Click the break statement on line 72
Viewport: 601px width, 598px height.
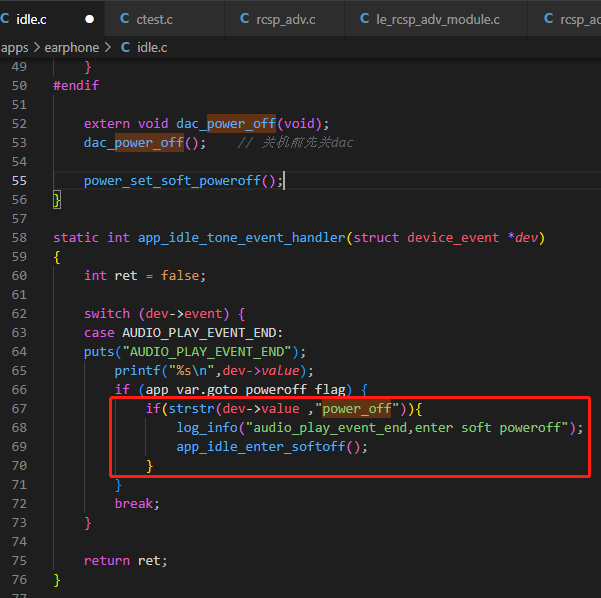tap(137, 503)
